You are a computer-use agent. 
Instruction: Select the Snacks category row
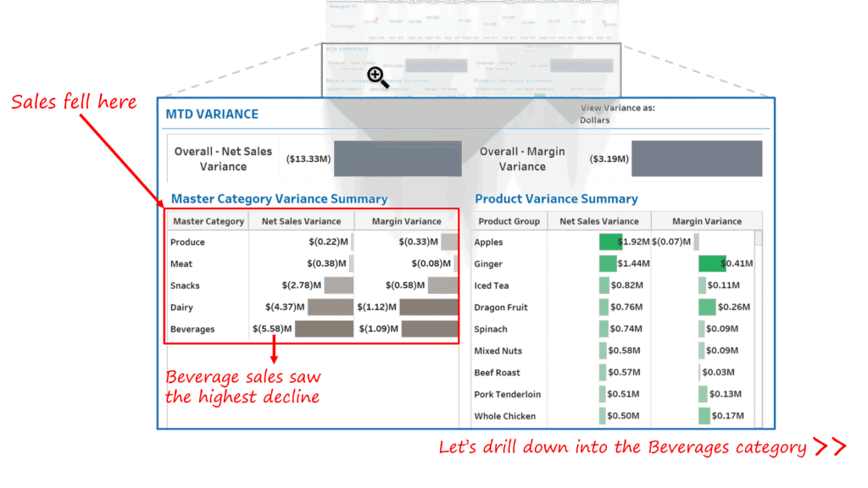313,286
